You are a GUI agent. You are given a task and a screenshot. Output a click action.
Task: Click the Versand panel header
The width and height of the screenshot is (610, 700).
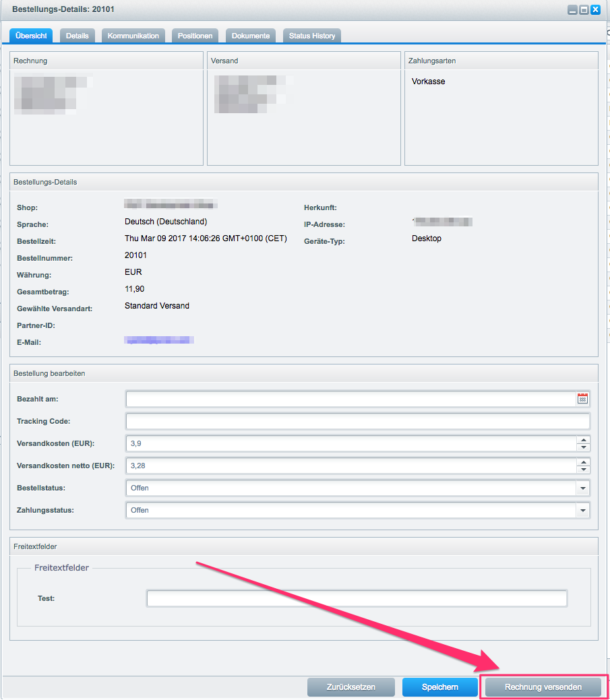[304, 61]
